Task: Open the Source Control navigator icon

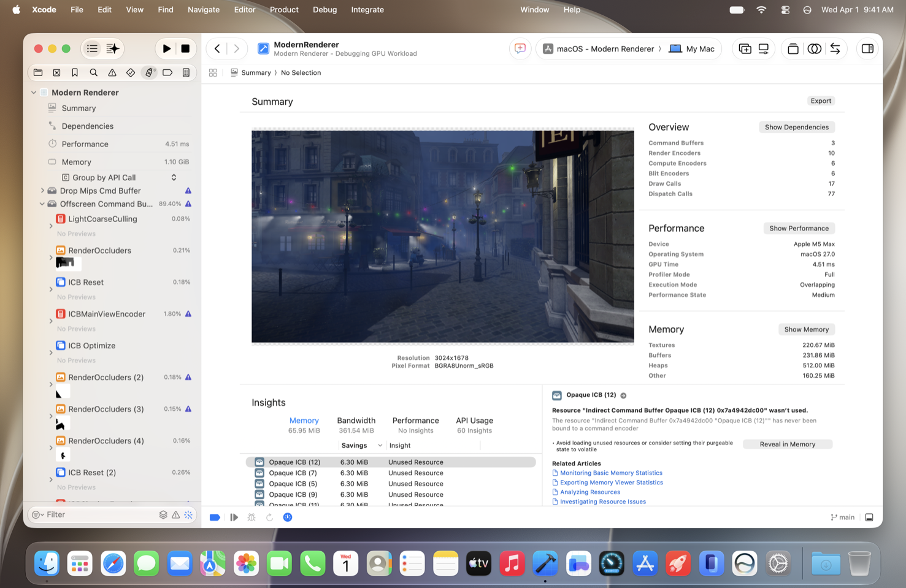Action: [x=56, y=72]
